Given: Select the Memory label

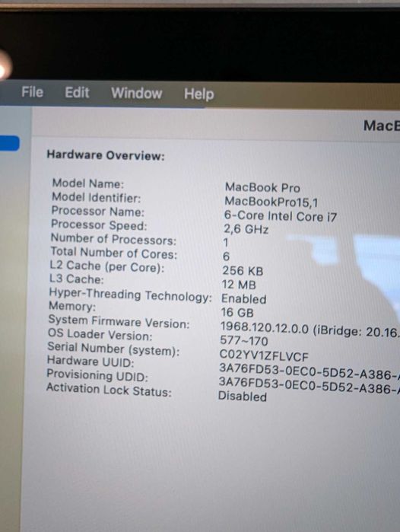Looking at the screenshot, I should click(x=72, y=306).
